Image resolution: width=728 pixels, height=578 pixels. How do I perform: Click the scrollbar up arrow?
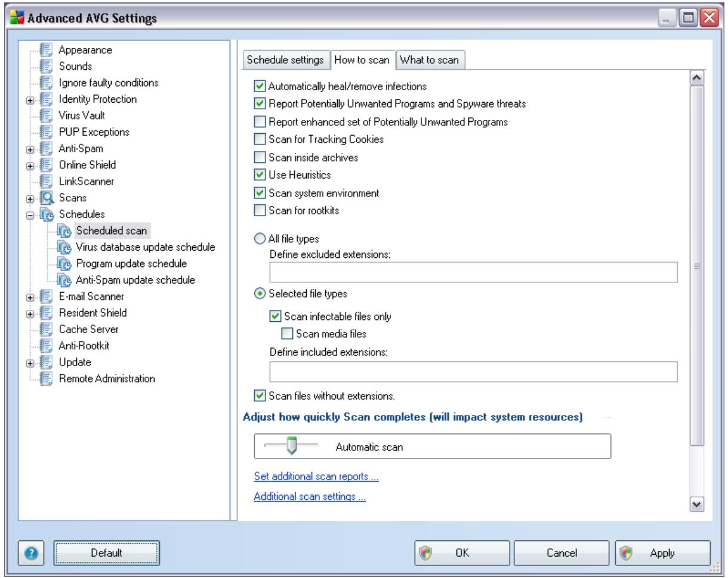(x=696, y=78)
